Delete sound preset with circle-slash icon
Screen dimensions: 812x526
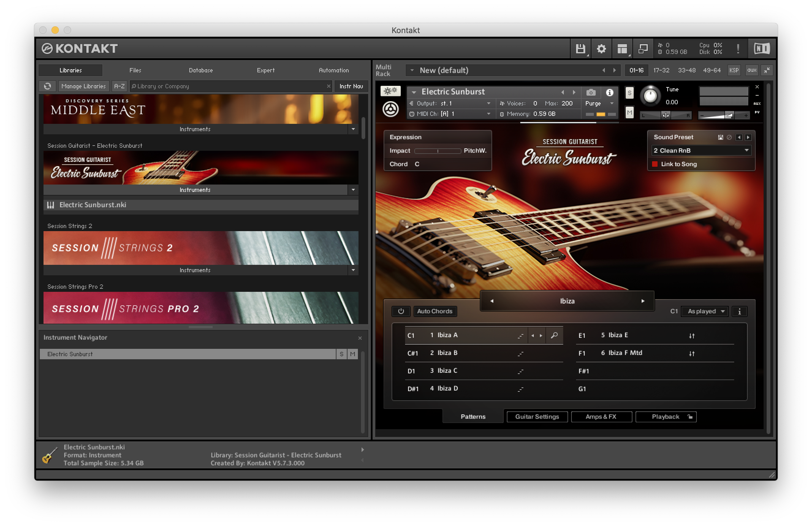(x=729, y=137)
